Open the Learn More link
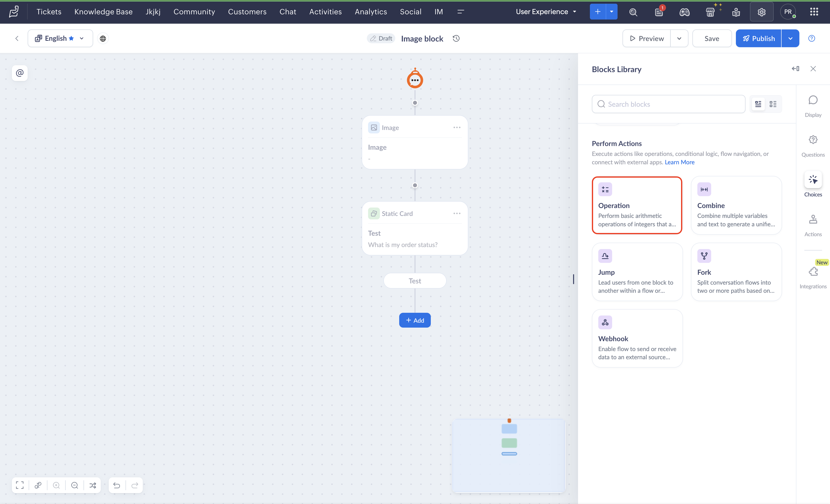Image resolution: width=830 pixels, height=504 pixels. [x=679, y=162]
